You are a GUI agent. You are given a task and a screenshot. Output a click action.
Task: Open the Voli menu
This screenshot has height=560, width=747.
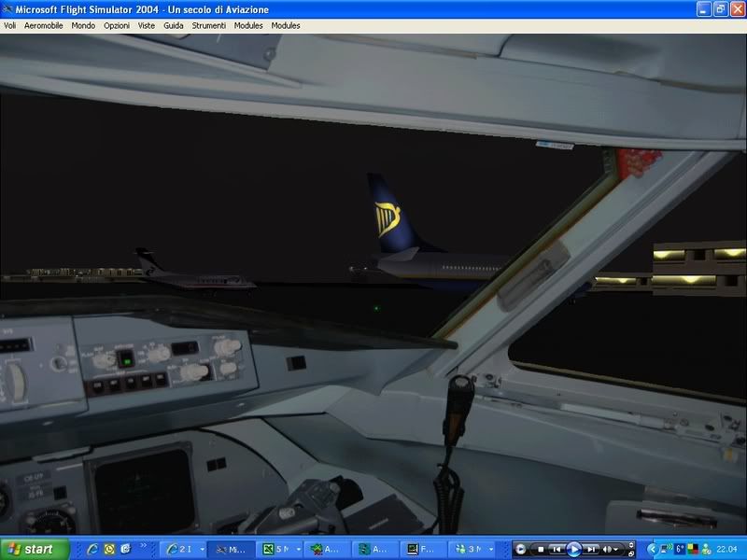(9, 26)
